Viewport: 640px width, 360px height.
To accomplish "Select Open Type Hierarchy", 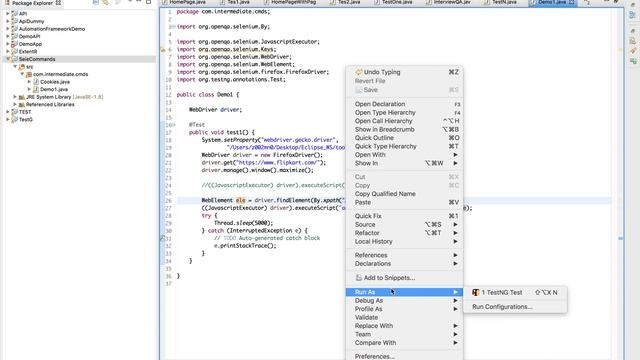I will point(404,113).
